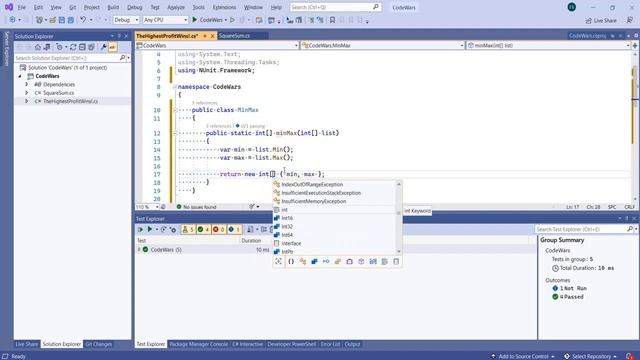Click the Run play button in Test Explorer
Screen dimensions: 640x360
[x=150, y=229]
